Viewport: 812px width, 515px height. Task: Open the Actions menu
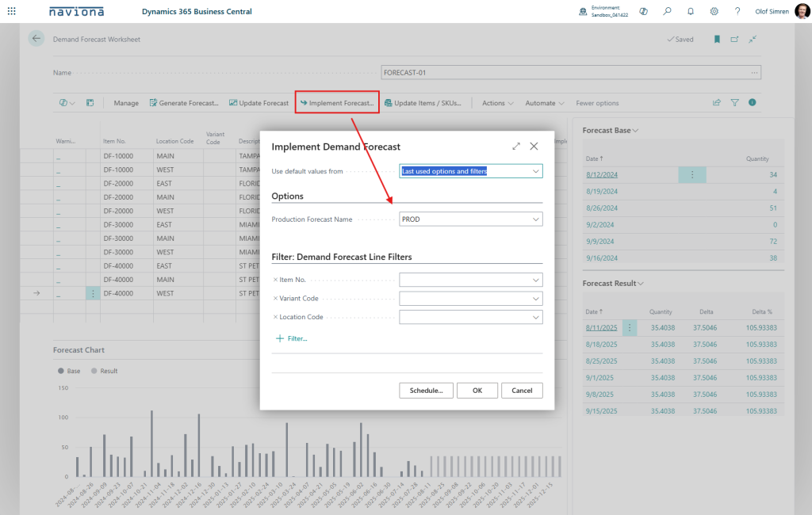coord(498,103)
